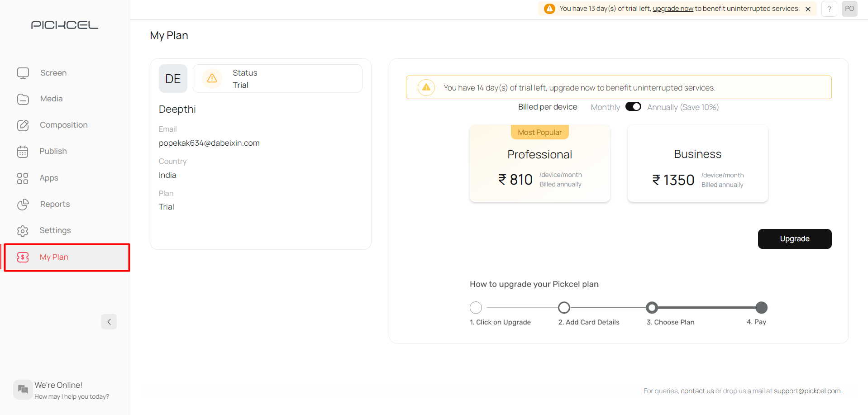The image size is (868, 415).
Task: Click the Status Trial box
Action: click(277, 79)
